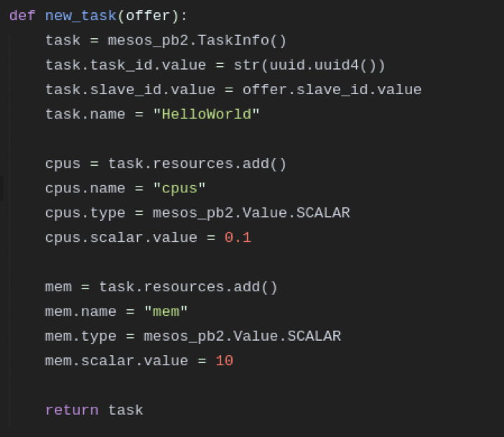This screenshot has height=437, width=504.
Task: Click the "cpus" string literal
Action: [x=179, y=189]
